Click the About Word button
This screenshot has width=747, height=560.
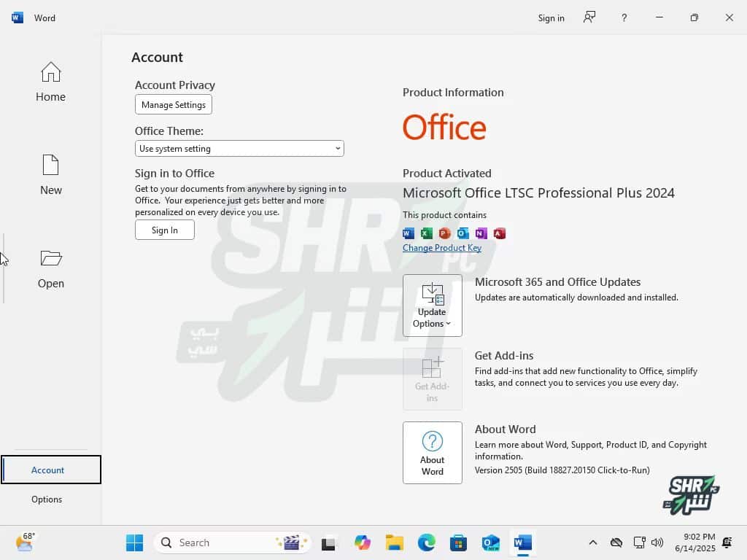(432, 453)
